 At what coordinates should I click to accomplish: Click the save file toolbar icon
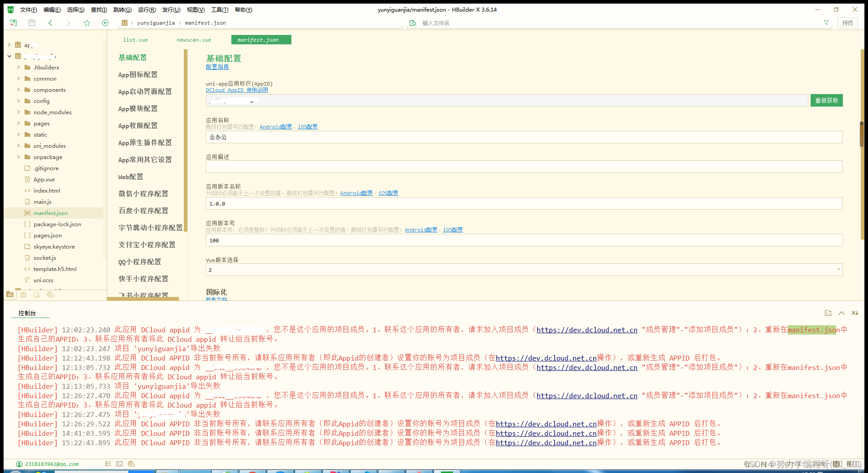pos(31,23)
